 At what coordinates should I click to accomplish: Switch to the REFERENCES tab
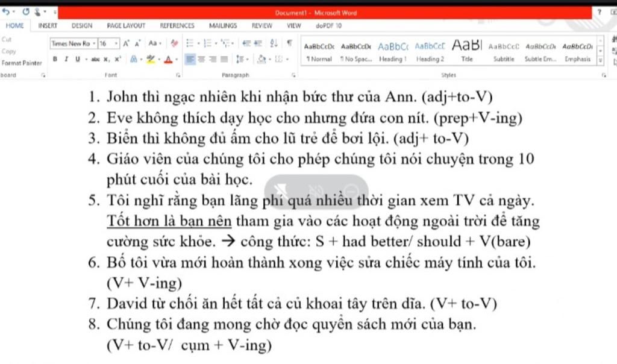tap(177, 25)
